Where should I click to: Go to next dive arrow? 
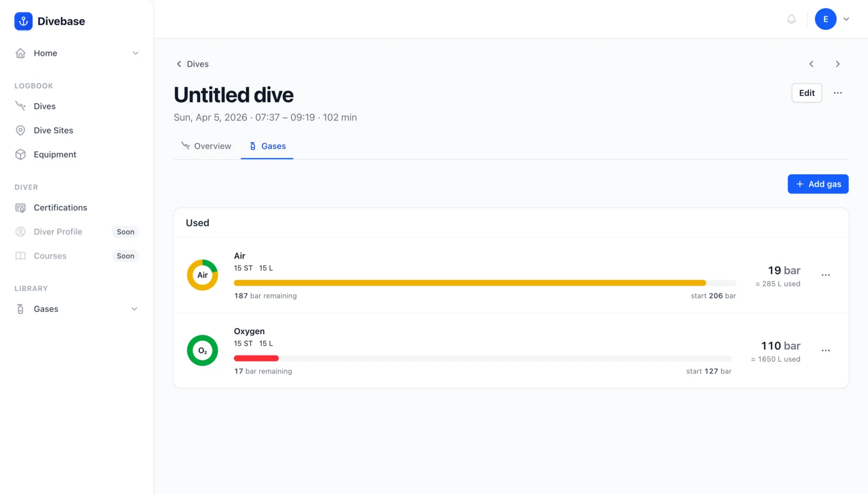pyautogui.click(x=838, y=64)
